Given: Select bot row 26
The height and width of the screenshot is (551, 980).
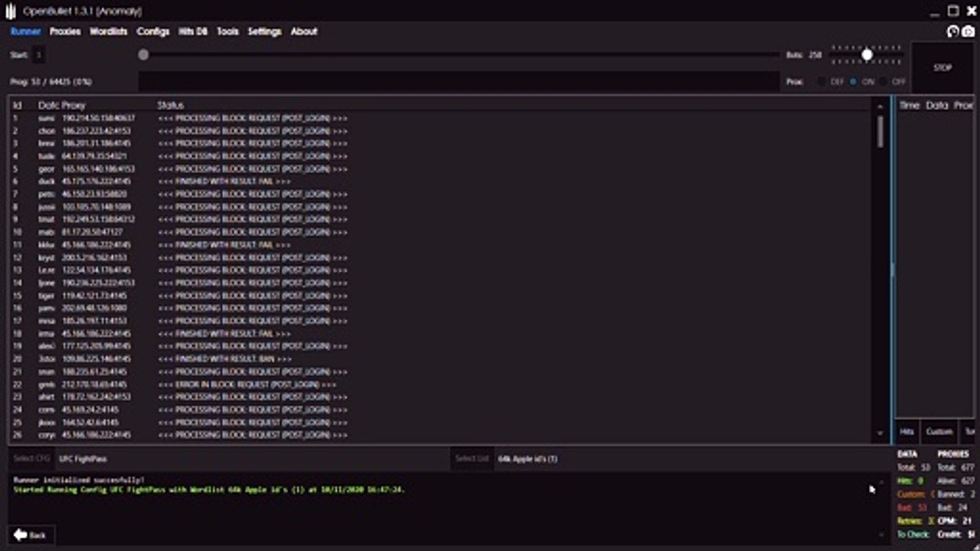Looking at the screenshot, I should click(442, 435).
